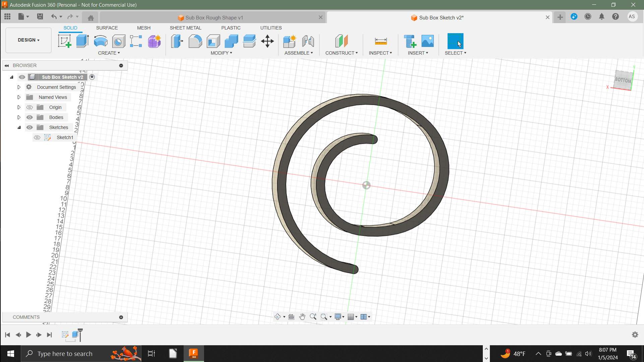Screen dimensions: 644x362
Task: Expand Named Views node
Action: [x=19, y=97]
